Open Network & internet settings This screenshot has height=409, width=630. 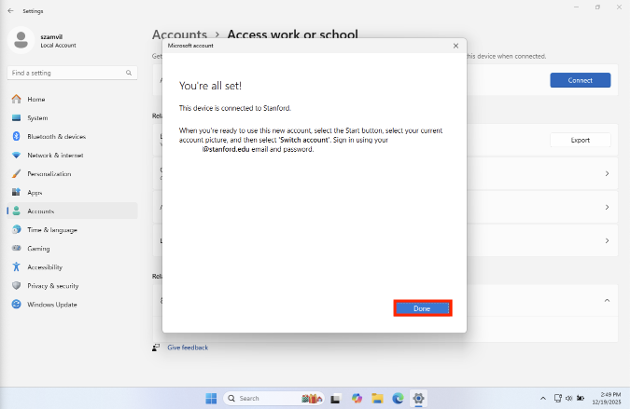[72, 155]
